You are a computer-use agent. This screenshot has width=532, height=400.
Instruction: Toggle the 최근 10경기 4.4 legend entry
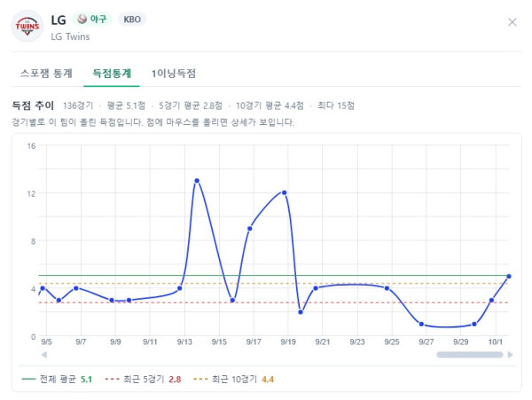coord(233,380)
